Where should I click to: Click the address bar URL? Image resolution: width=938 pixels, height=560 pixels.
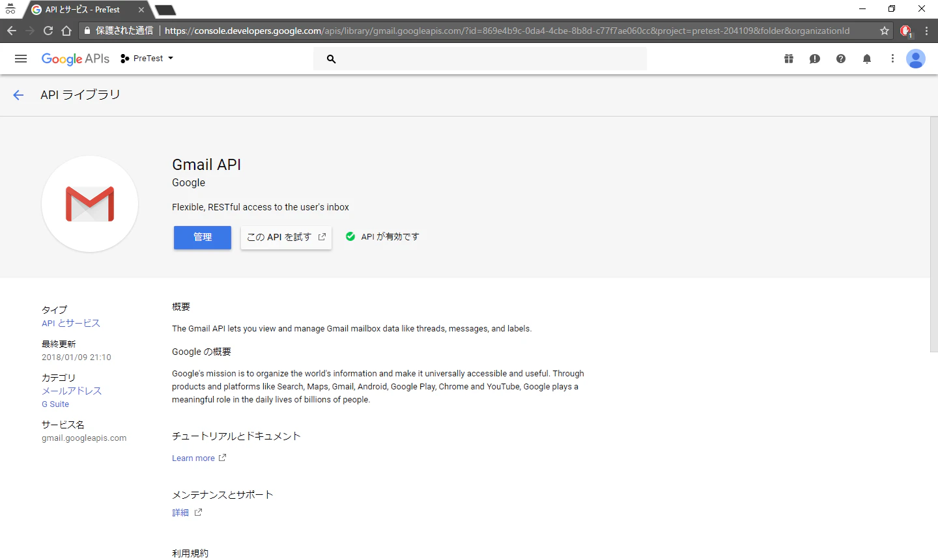coord(507,31)
